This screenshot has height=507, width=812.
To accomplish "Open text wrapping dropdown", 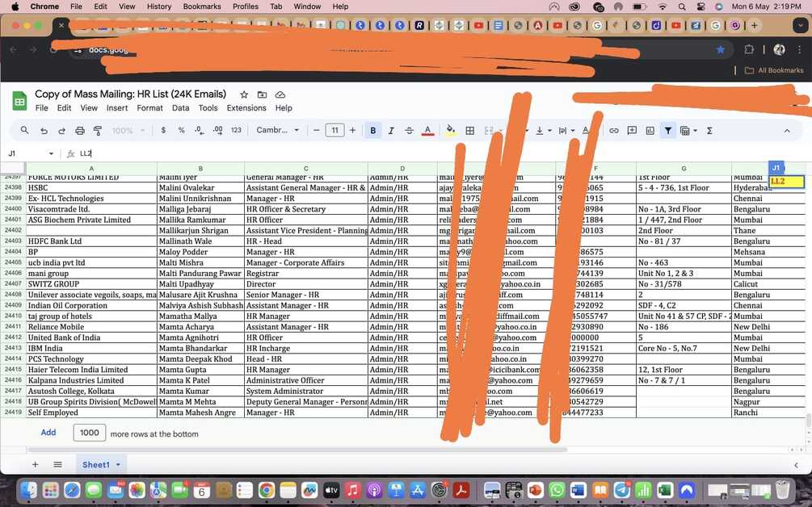I will click(566, 131).
